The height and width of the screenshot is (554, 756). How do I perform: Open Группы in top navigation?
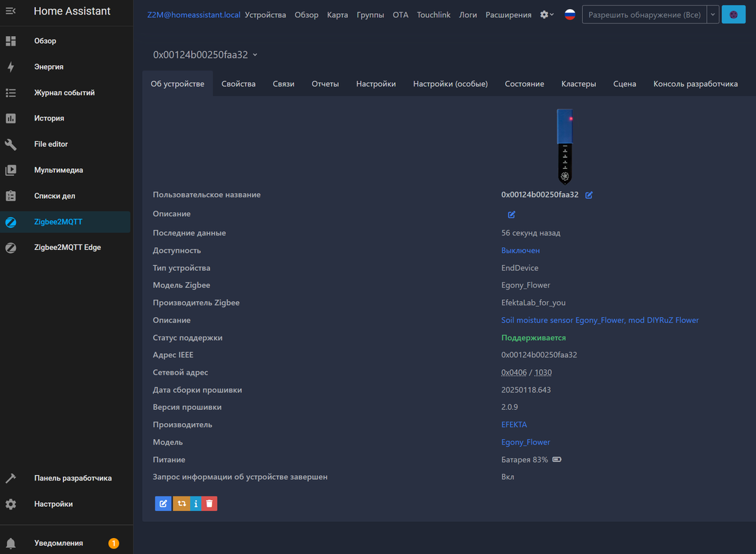coord(370,15)
